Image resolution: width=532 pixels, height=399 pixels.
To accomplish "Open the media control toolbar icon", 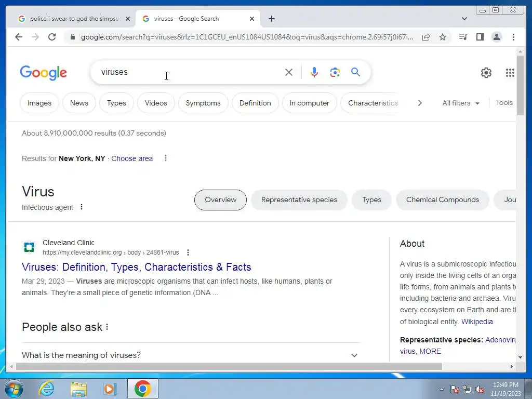I will click(463, 37).
